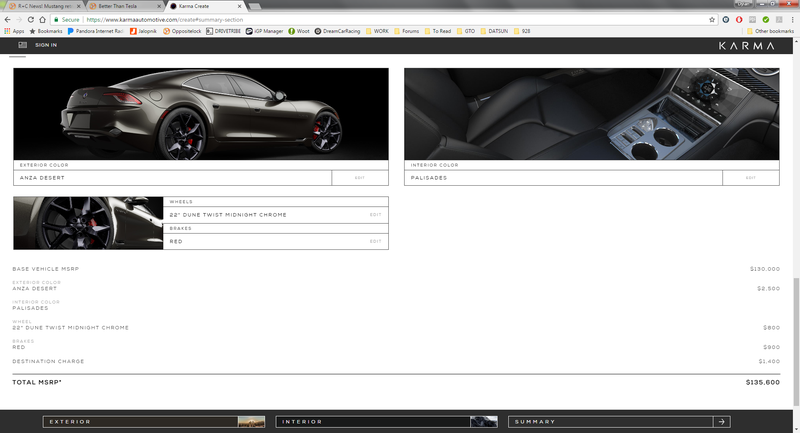Screen dimensions: 800x433
Task: Edit the Anza Desert exterior color
Action: point(360,178)
